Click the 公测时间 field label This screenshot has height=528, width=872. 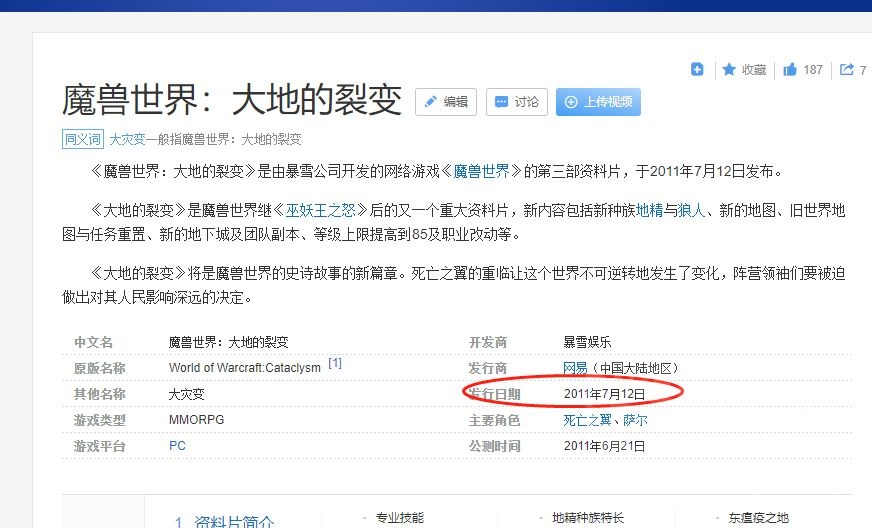point(494,446)
